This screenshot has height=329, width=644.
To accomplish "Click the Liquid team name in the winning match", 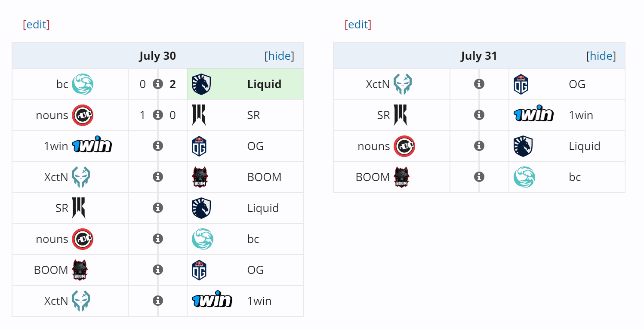I will 264,84.
